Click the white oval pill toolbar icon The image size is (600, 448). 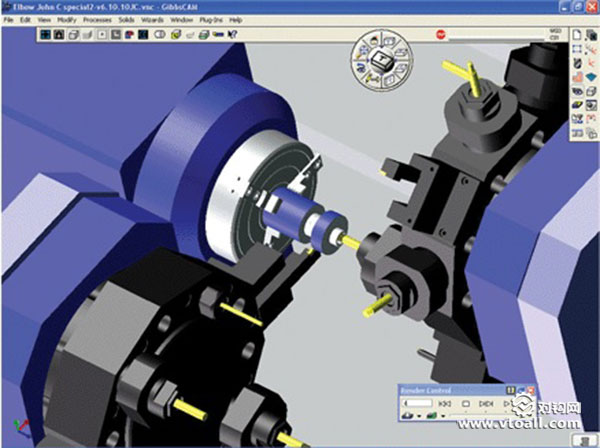coord(160,35)
